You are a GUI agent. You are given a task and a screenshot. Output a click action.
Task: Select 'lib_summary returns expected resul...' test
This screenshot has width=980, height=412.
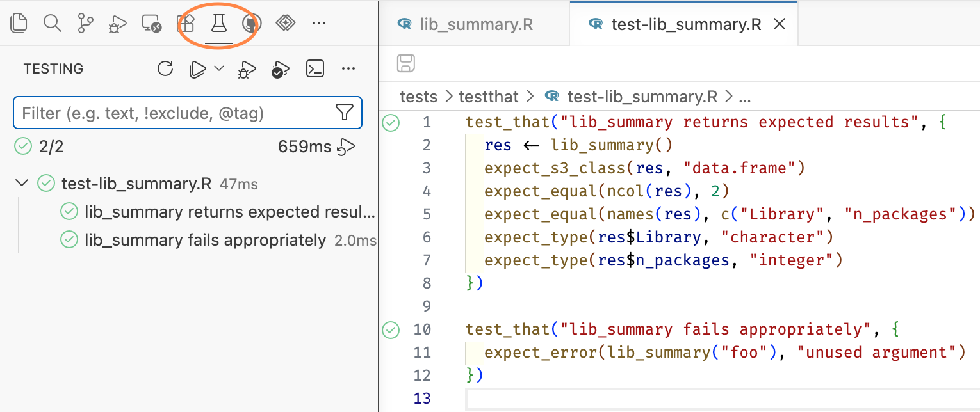(230, 212)
